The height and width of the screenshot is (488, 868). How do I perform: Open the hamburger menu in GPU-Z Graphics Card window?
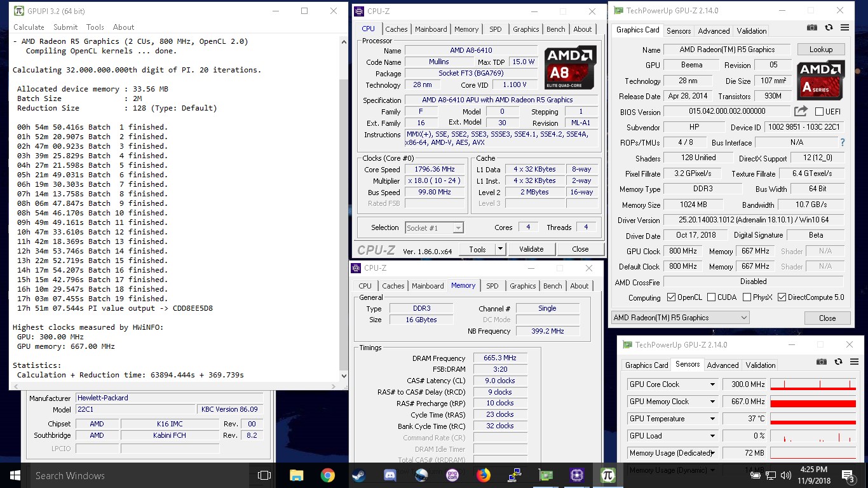click(844, 27)
